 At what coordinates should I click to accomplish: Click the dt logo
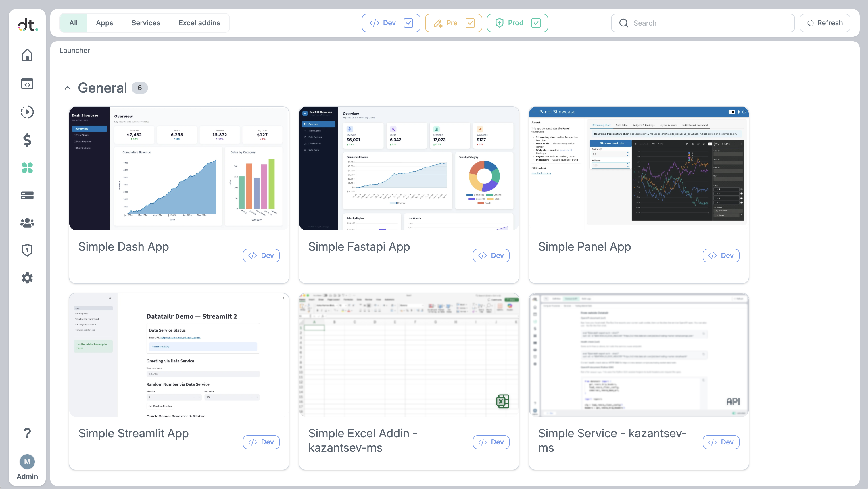[28, 25]
